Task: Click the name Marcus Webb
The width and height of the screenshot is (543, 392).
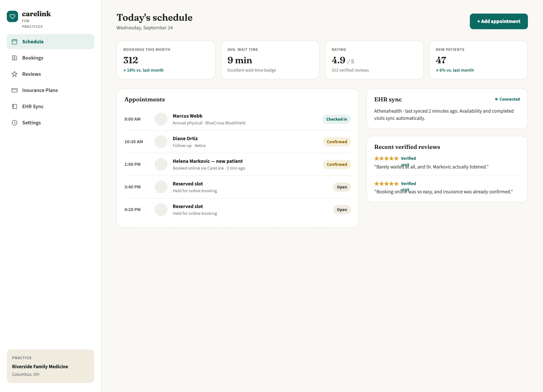Action: [x=187, y=116]
